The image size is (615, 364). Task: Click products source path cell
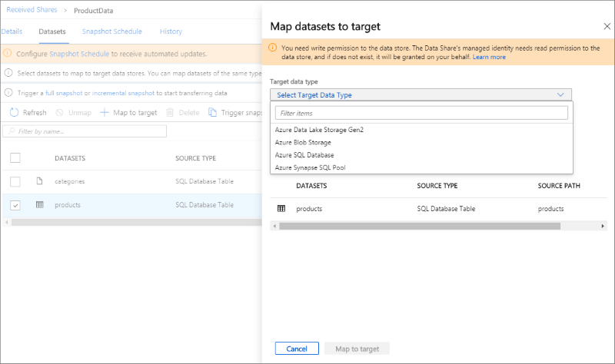pyautogui.click(x=550, y=209)
